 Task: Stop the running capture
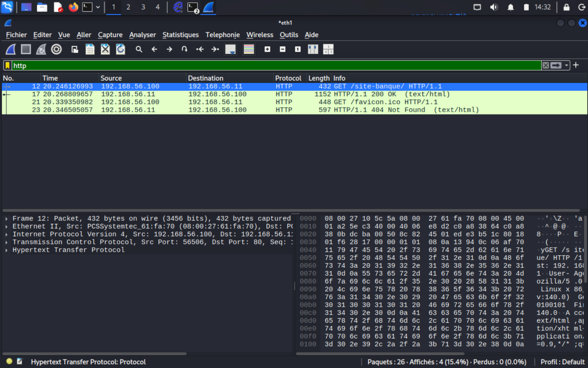click(25, 49)
